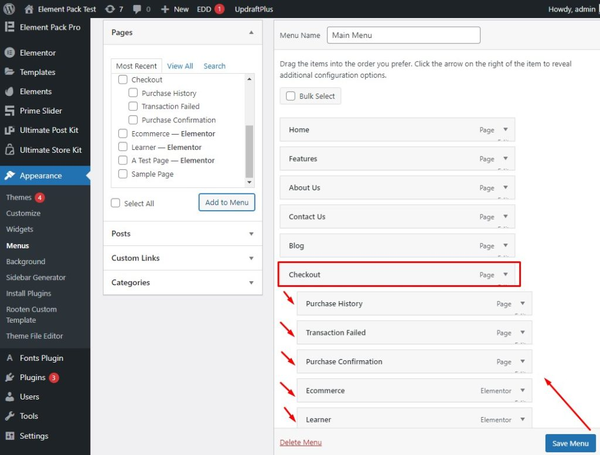Tick the Select All checkbox
600x455 pixels.
[x=116, y=203]
